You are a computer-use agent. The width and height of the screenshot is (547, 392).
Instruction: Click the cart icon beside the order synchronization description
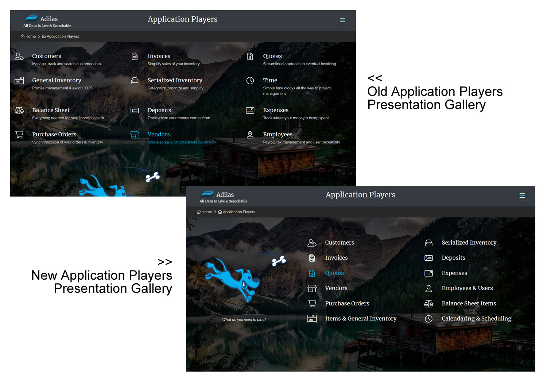click(x=19, y=135)
